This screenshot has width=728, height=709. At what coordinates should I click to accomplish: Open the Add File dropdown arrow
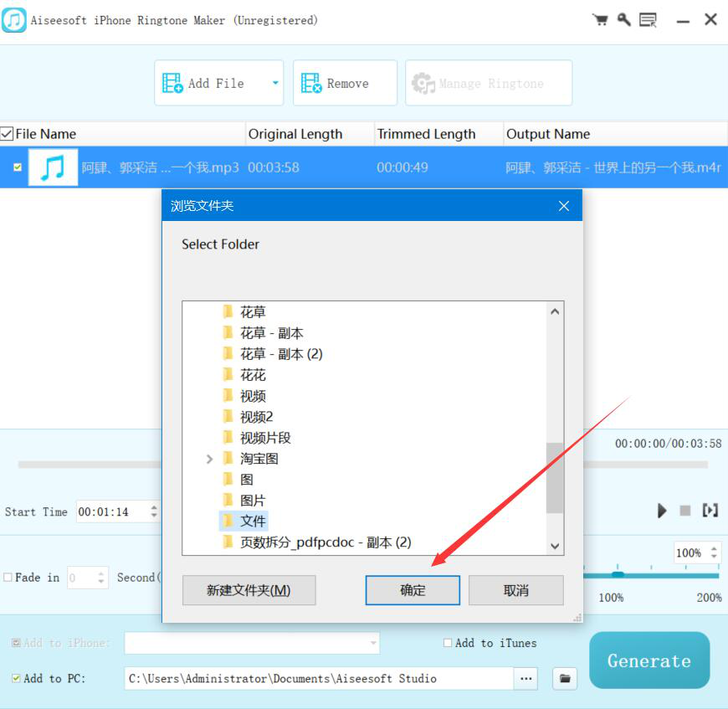tap(275, 83)
